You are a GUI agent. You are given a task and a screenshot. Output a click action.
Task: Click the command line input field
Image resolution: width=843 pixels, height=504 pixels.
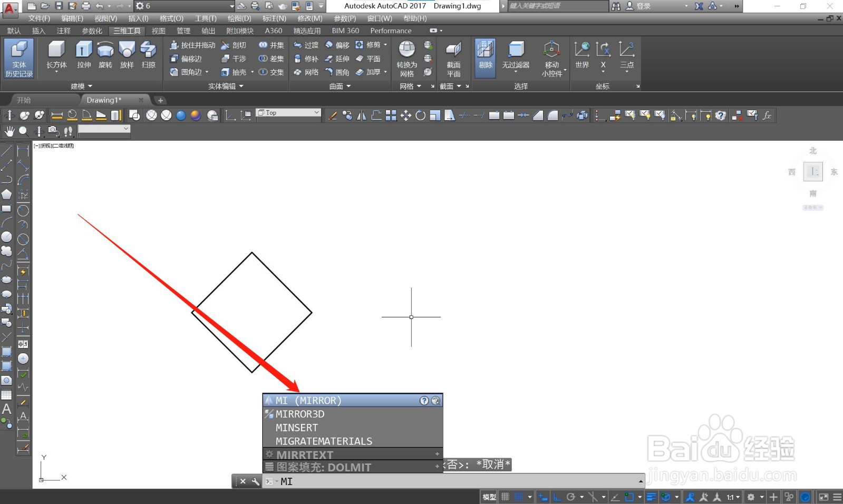pyautogui.click(x=453, y=481)
